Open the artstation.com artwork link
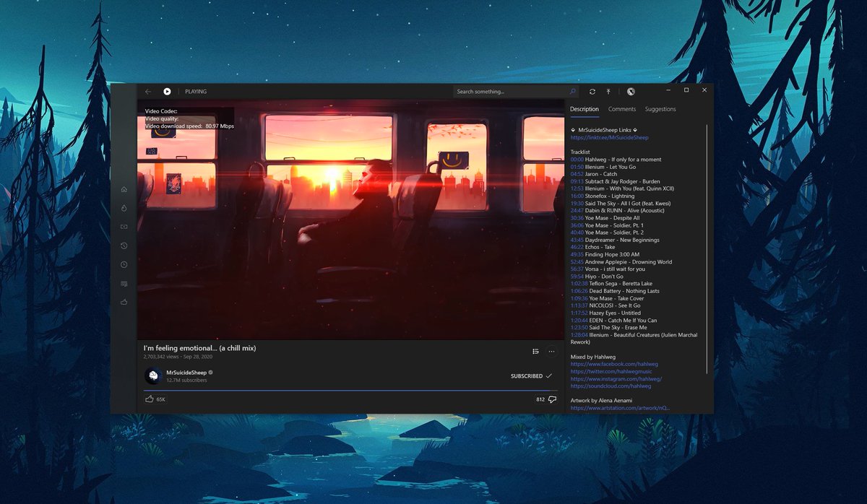Screen dimensions: 867x504 point(621,408)
